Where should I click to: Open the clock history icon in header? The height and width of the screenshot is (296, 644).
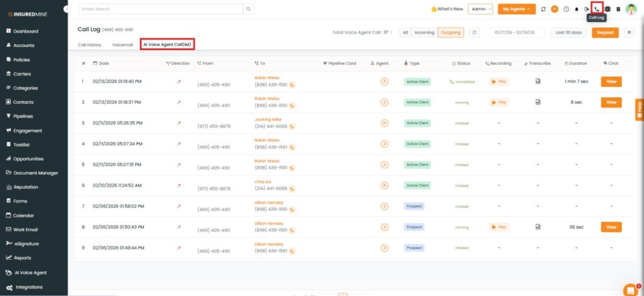click(x=566, y=9)
